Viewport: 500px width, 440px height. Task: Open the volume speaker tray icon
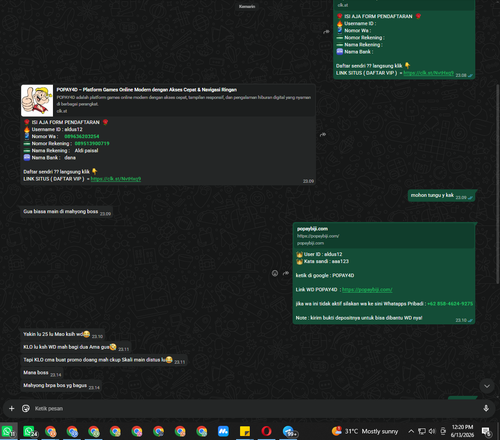432,431
